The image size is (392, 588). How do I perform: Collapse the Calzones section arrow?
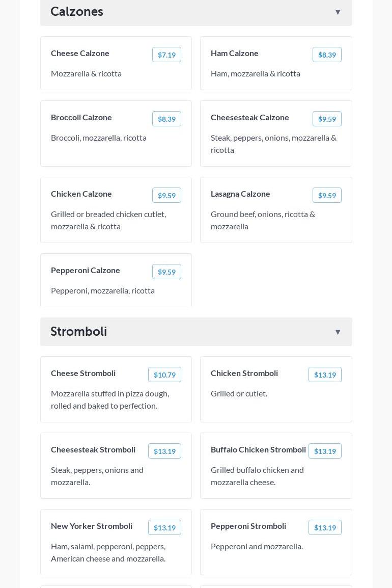[x=338, y=12]
